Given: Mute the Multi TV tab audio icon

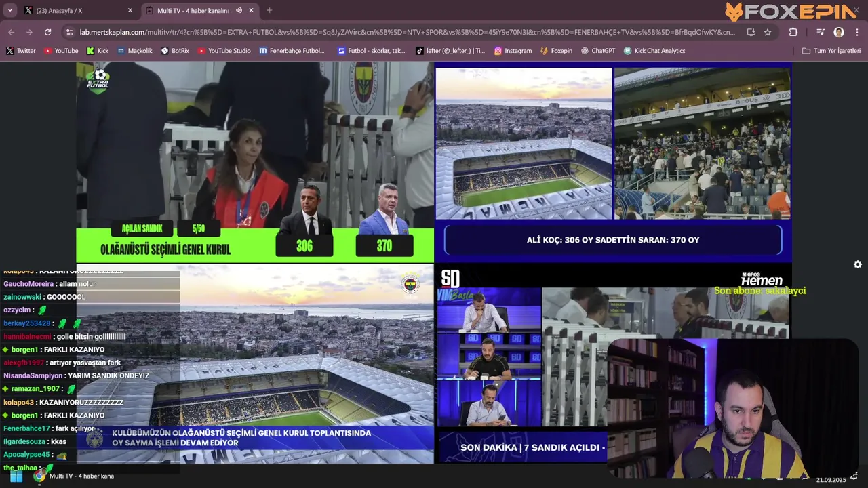Looking at the screenshot, I should 239,10.
